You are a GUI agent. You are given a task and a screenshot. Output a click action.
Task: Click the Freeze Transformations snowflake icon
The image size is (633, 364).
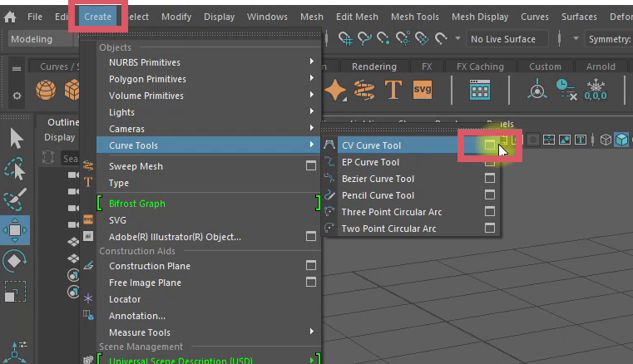tap(596, 90)
